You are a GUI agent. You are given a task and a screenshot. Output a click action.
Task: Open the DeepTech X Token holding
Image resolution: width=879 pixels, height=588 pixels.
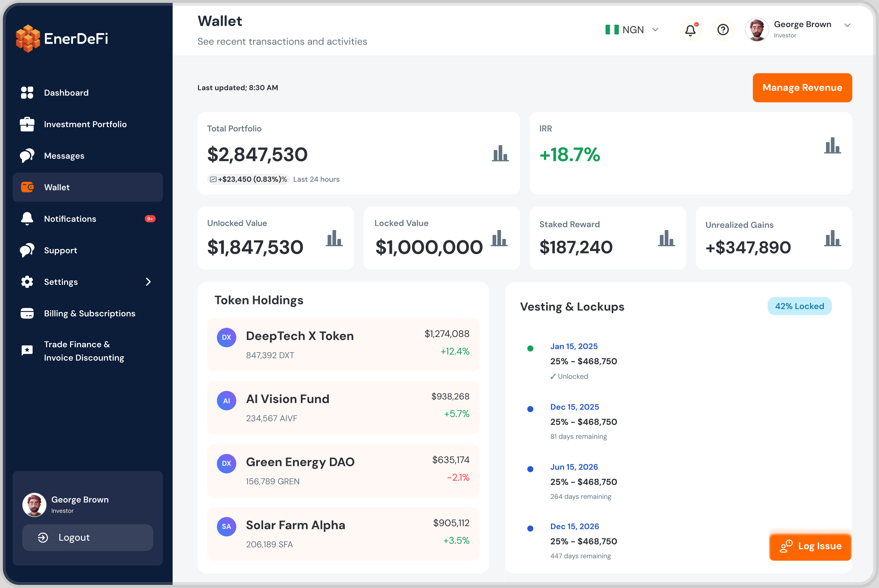pyautogui.click(x=343, y=345)
